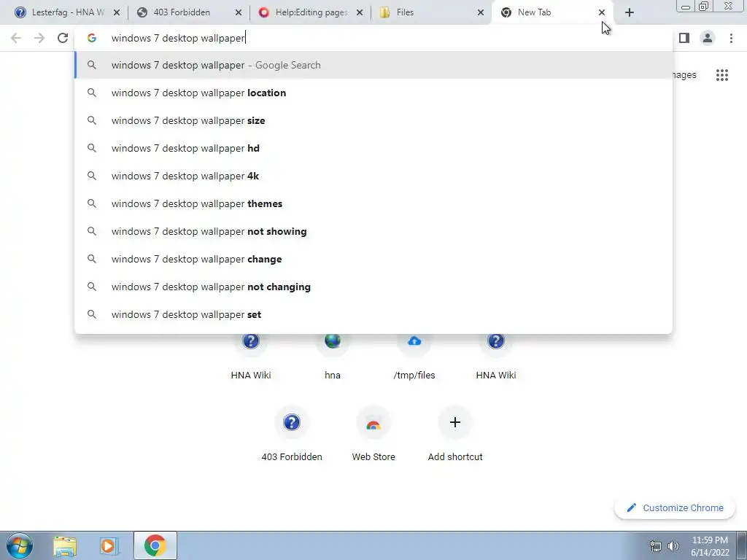Viewport: 747px width, 560px height.
Task: Click the Google G icon in address bar
Action: pos(92,38)
